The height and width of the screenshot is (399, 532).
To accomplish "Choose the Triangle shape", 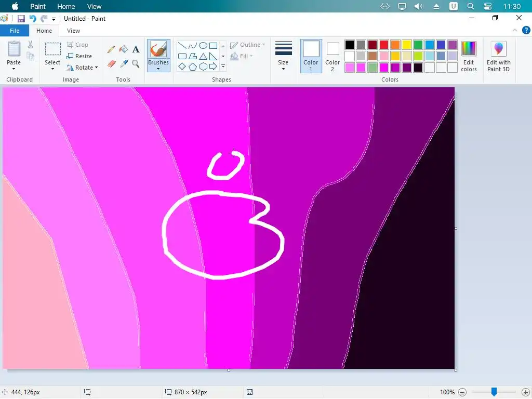I will pos(203,56).
